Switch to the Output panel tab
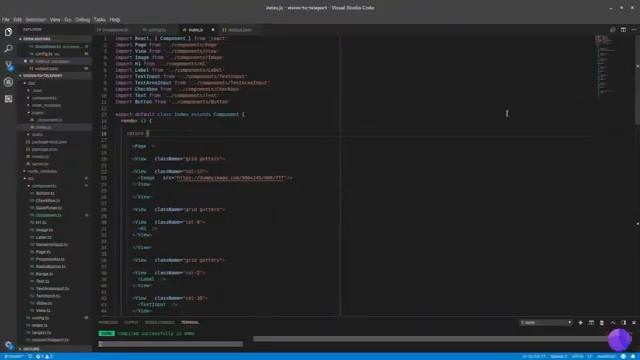This screenshot has height=360, width=640. pyautogui.click(x=131, y=322)
